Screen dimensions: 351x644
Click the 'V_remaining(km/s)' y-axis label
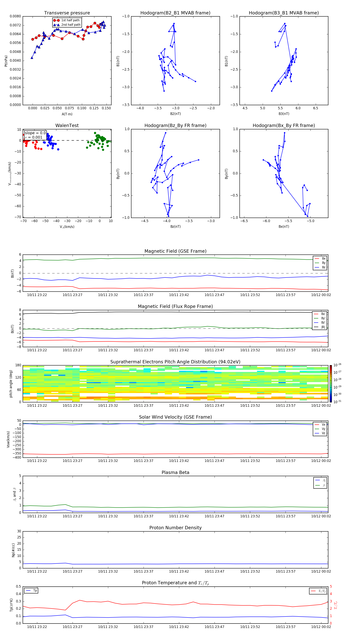point(10,173)
